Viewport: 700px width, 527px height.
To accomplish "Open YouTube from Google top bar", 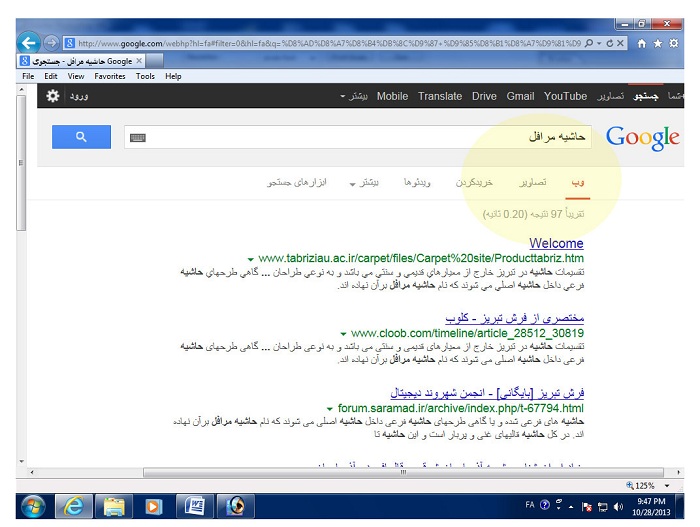I will point(565,96).
